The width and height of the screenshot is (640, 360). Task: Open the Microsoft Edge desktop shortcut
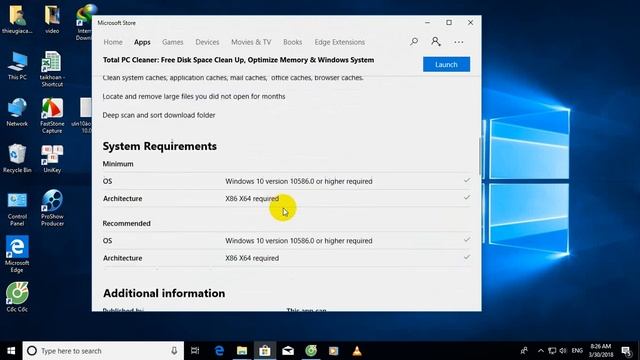(17, 254)
